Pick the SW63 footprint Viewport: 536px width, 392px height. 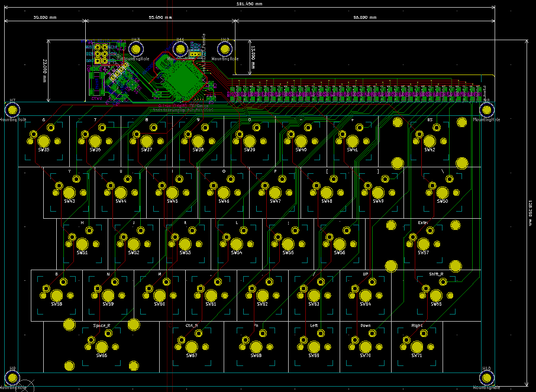[314, 295]
